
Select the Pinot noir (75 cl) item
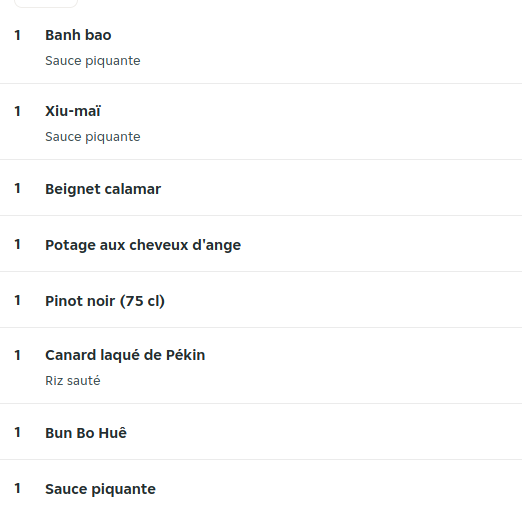pos(105,301)
